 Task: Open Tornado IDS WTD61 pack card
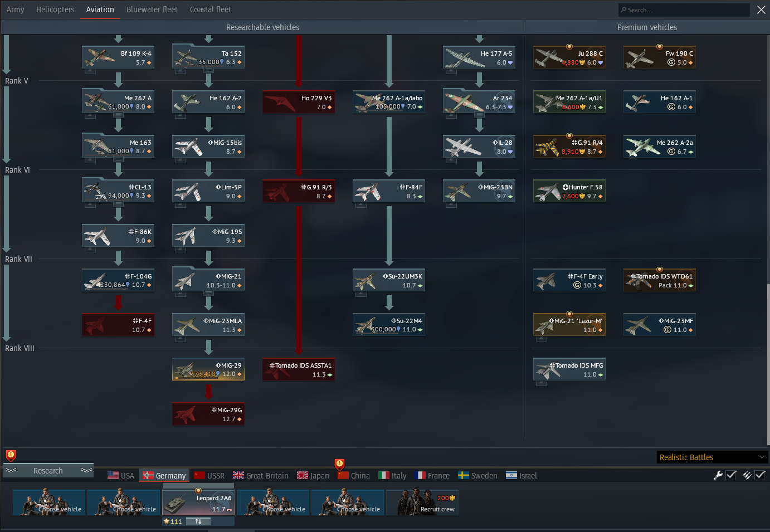click(x=660, y=280)
